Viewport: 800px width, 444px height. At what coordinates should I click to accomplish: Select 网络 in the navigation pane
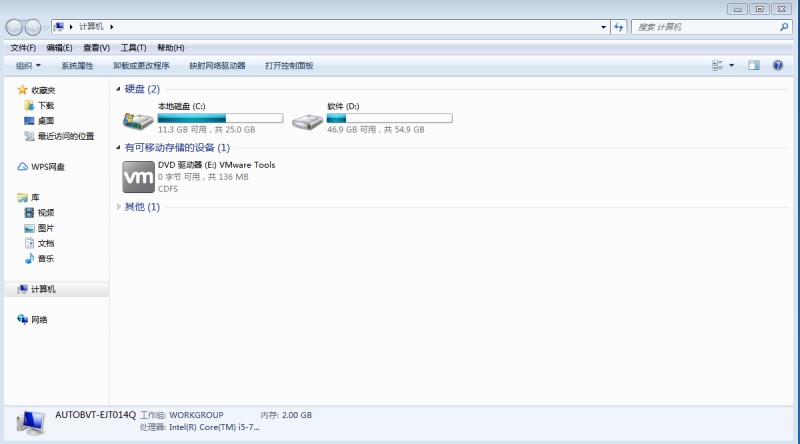(39, 320)
